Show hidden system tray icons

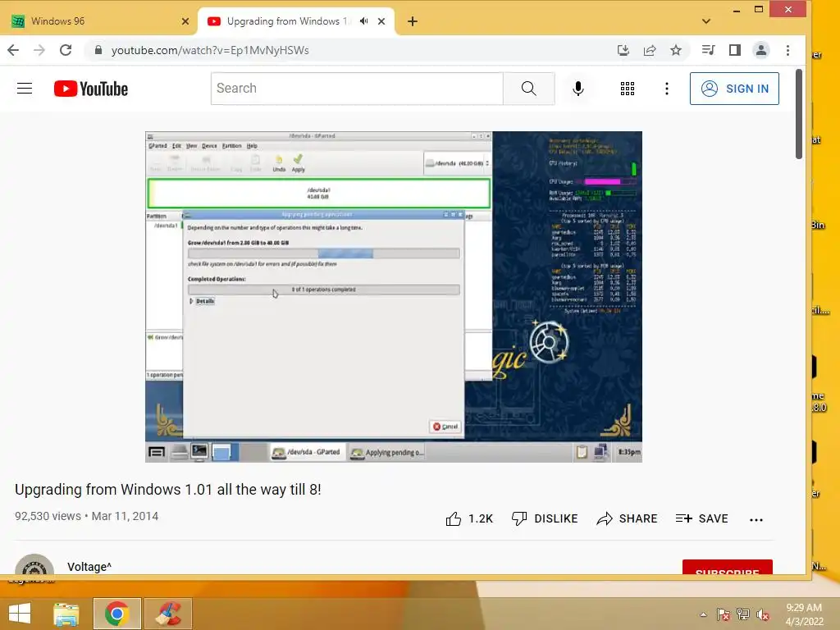click(x=703, y=614)
